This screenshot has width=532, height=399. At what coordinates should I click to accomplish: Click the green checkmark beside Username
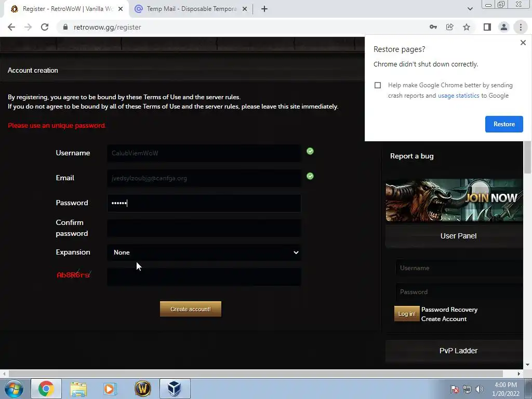pos(310,151)
